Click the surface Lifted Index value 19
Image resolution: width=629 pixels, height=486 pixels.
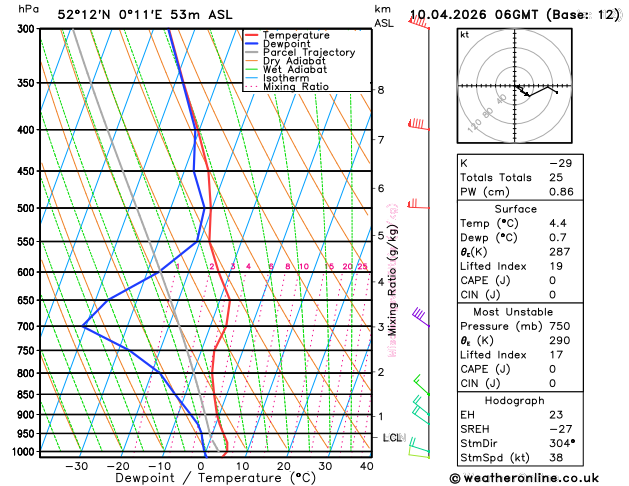[556, 266]
